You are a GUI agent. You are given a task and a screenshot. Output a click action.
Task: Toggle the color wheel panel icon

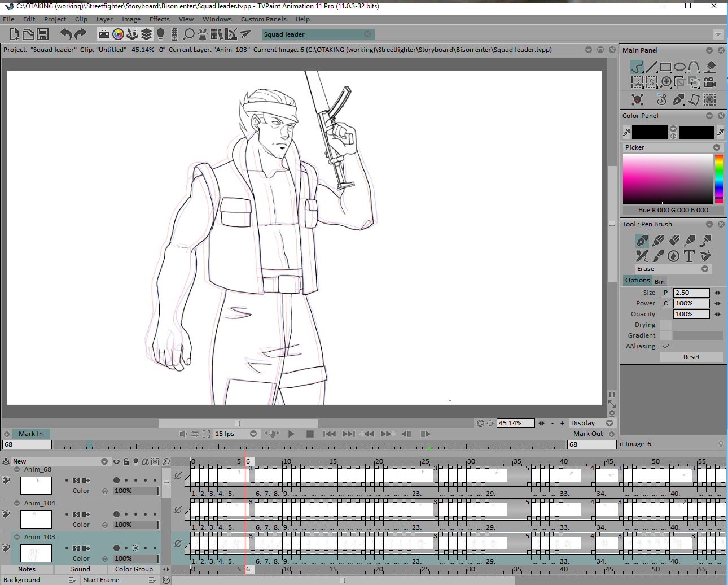click(118, 34)
